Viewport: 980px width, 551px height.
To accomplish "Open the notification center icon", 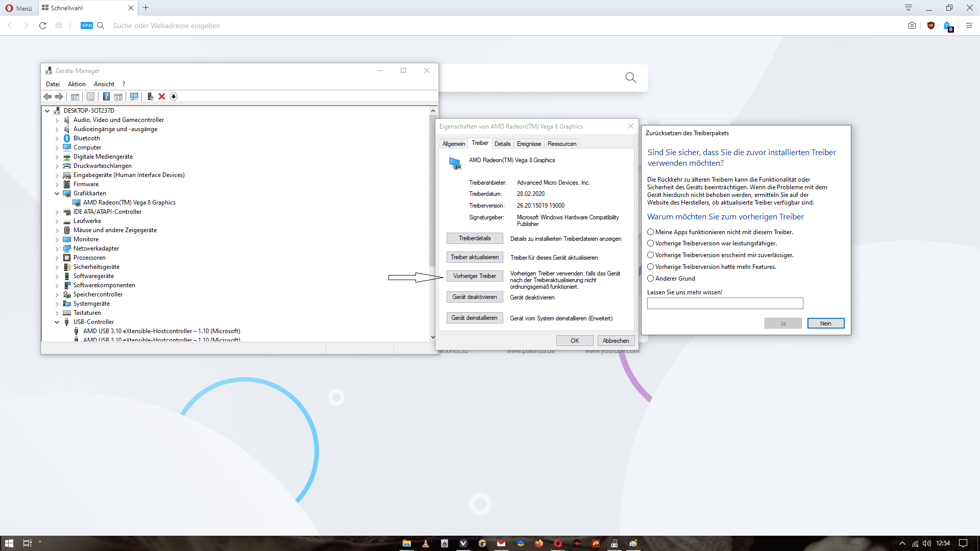I will coord(963,543).
